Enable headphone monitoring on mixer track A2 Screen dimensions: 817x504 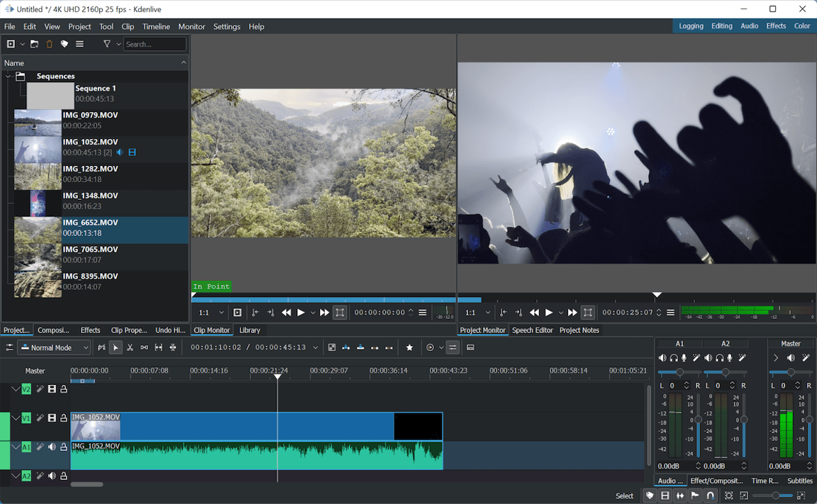tap(720, 358)
